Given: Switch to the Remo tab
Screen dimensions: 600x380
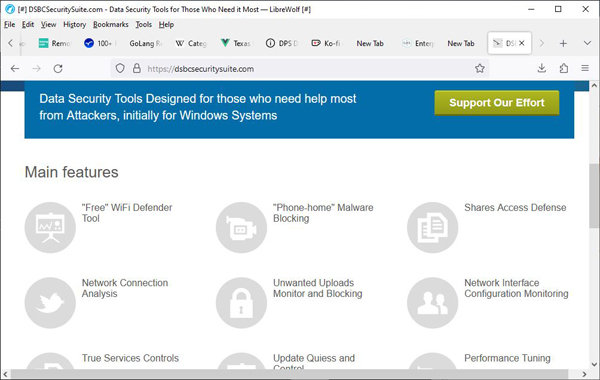Looking at the screenshot, I should [x=55, y=43].
